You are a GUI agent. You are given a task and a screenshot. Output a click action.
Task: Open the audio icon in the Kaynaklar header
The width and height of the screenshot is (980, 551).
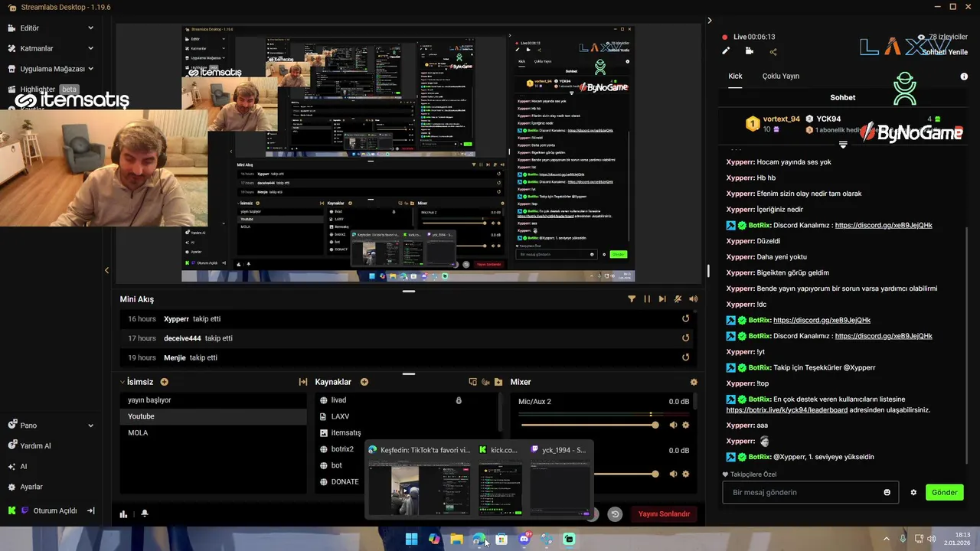[x=485, y=382]
